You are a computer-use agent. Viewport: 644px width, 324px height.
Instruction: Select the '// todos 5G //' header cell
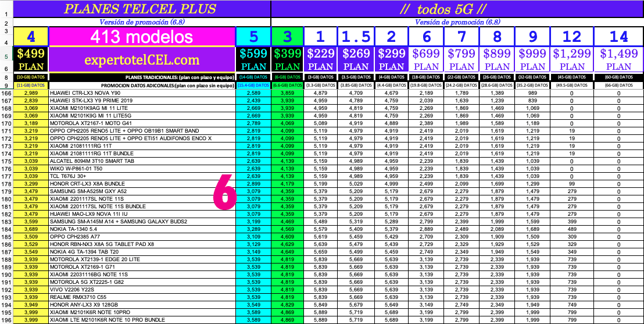pyautogui.click(x=457, y=9)
